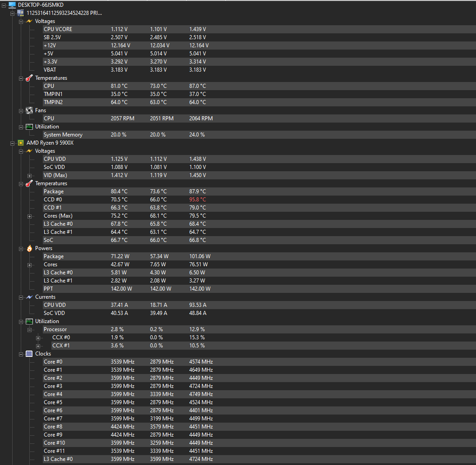Expand the CCX #0 row
The image size is (476, 465).
point(38,338)
